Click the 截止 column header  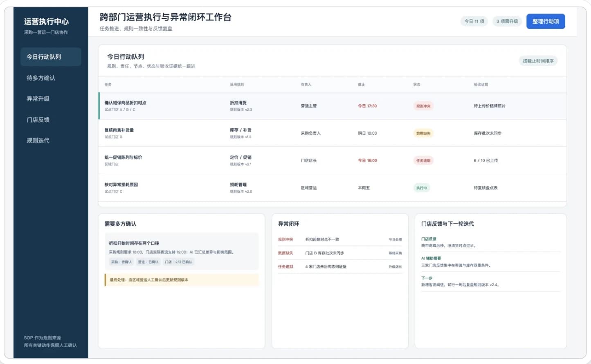pos(361,85)
